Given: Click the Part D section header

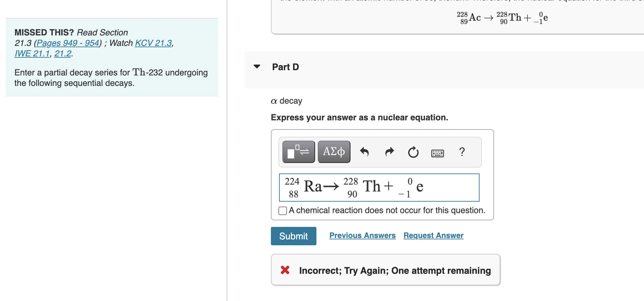Looking at the screenshot, I should pos(285,67).
